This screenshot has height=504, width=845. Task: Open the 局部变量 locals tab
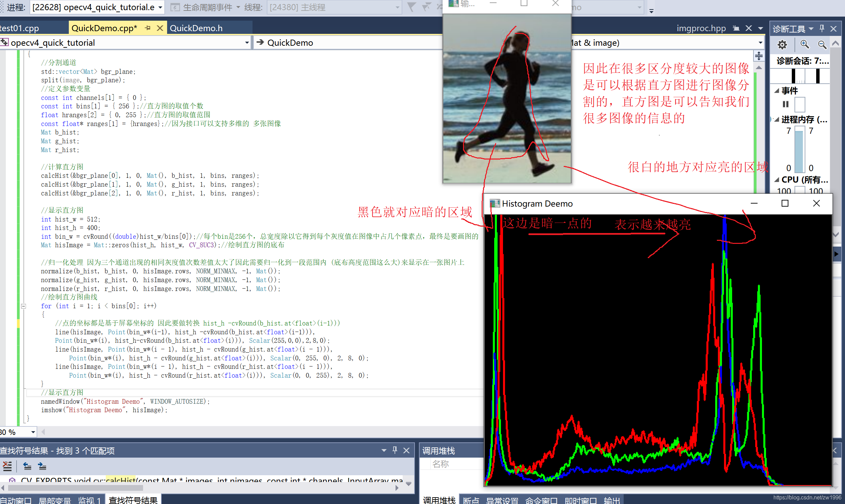coord(54,500)
